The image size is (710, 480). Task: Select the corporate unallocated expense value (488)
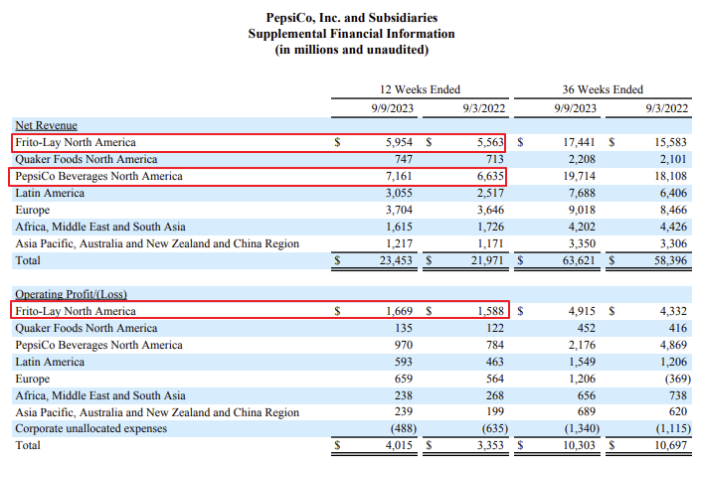coord(403,428)
